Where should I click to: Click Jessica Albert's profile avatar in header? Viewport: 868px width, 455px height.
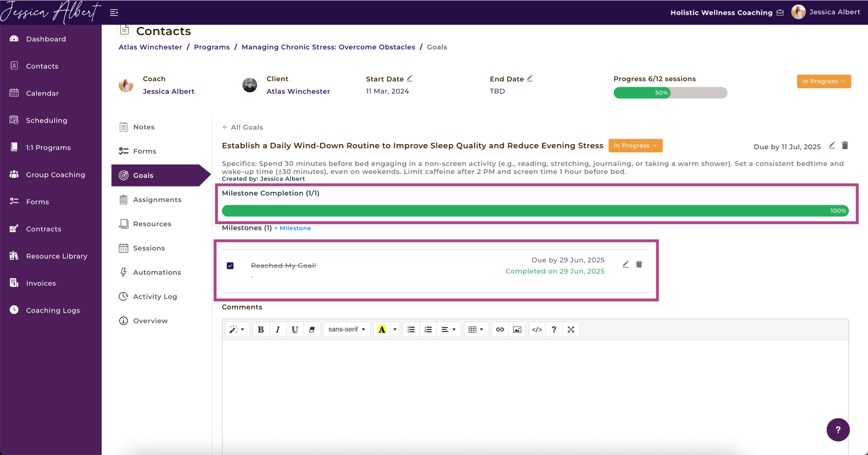[x=798, y=12]
